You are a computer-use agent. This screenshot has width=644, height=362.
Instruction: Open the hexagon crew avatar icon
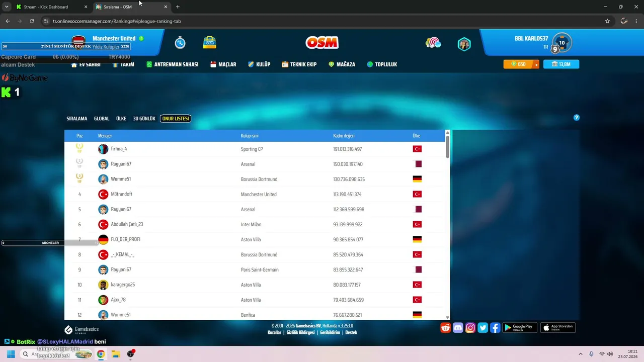click(464, 44)
